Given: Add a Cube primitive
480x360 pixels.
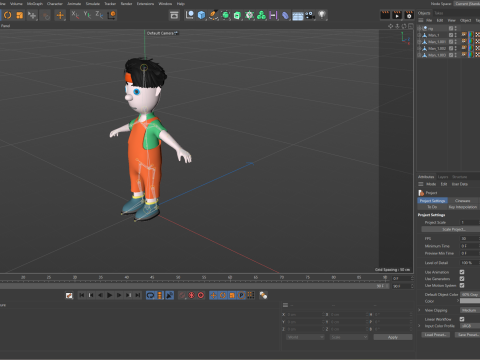Looking at the screenshot, I should (201, 15).
